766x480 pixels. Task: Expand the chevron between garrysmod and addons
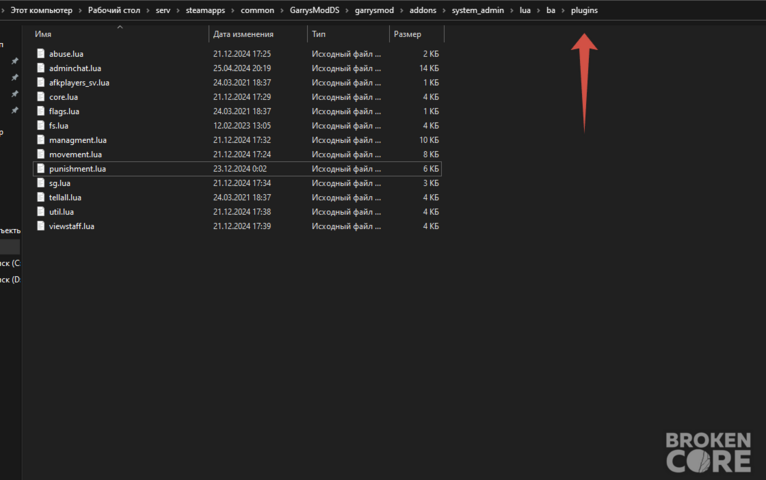402,10
